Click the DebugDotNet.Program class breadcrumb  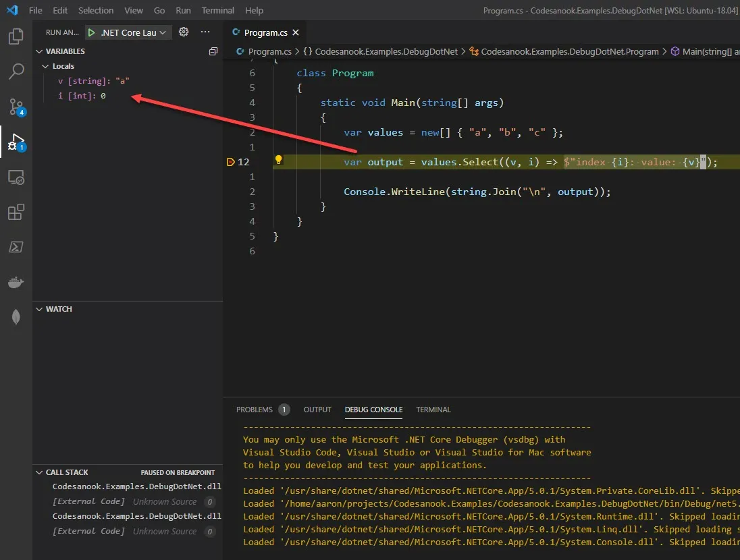pos(570,51)
